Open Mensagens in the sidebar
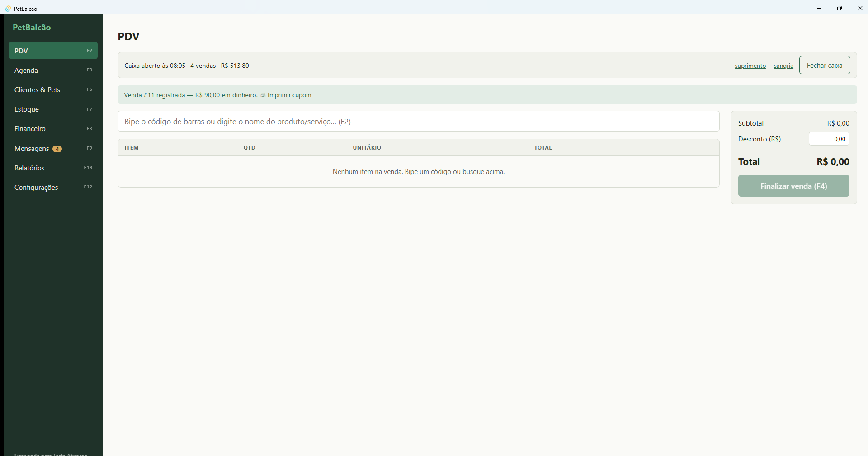Image resolution: width=868 pixels, height=456 pixels. coord(53,148)
